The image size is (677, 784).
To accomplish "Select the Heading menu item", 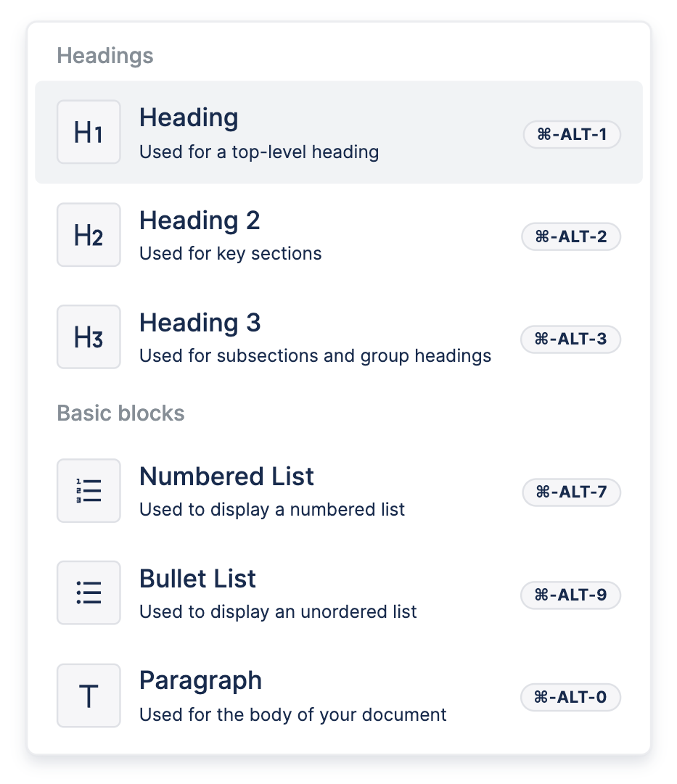I will [189, 117].
